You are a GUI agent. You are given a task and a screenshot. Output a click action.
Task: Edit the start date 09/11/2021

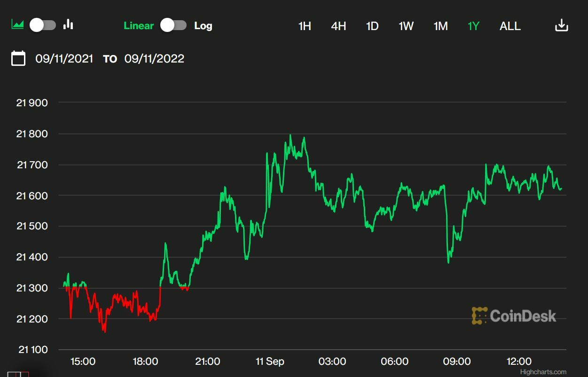64,59
